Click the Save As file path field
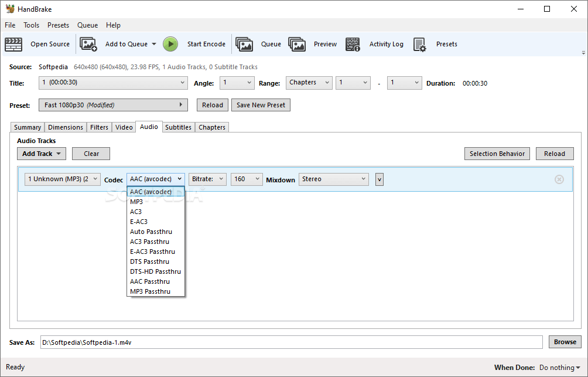Image resolution: width=588 pixels, height=377 pixels. tap(292, 342)
